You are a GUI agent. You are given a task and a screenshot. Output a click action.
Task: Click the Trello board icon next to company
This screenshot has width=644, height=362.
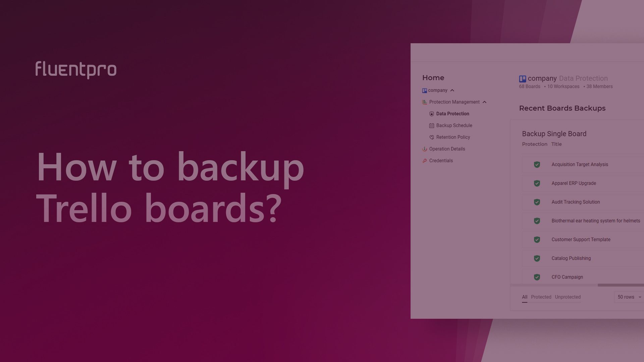pos(424,90)
